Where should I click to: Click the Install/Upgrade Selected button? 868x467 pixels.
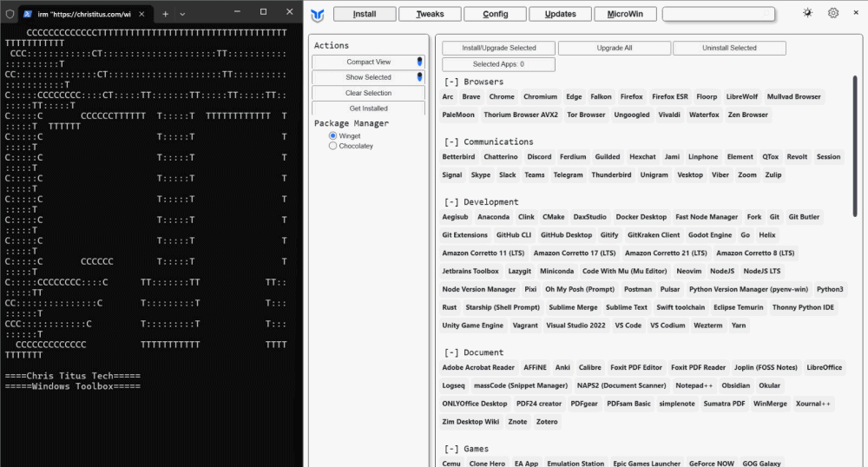coord(499,48)
